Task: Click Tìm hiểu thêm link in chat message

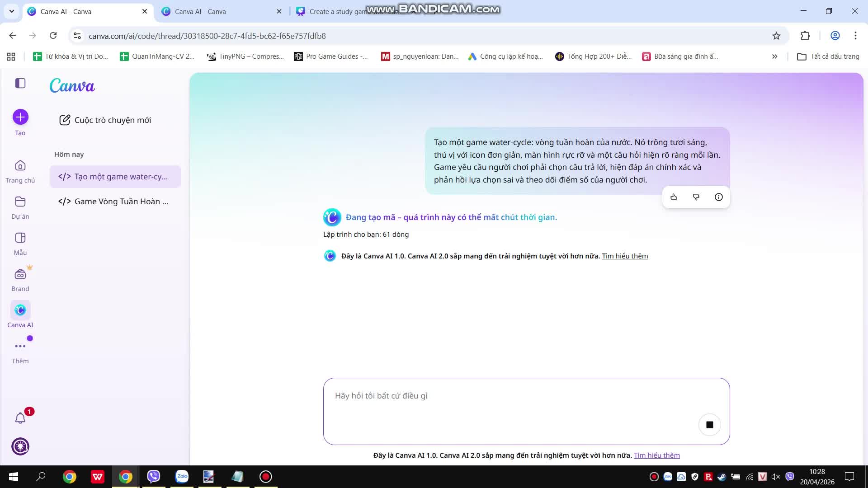Action: click(x=625, y=256)
